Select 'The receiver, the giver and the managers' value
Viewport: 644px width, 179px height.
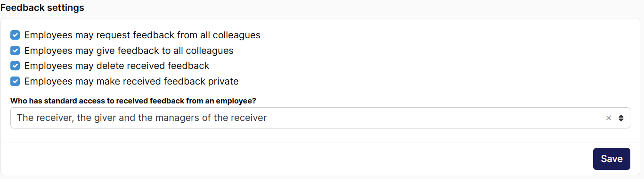pos(141,118)
